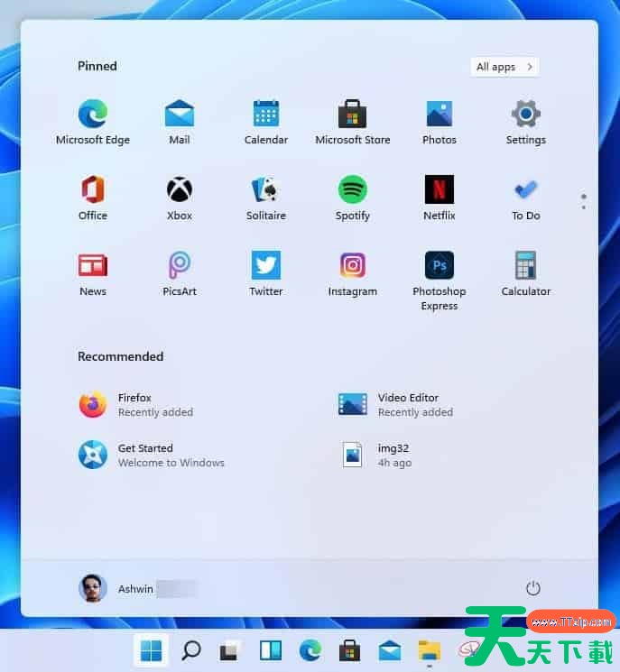The height and width of the screenshot is (672, 620).
Task: Open Microsoft Store from taskbar
Action: (x=349, y=651)
